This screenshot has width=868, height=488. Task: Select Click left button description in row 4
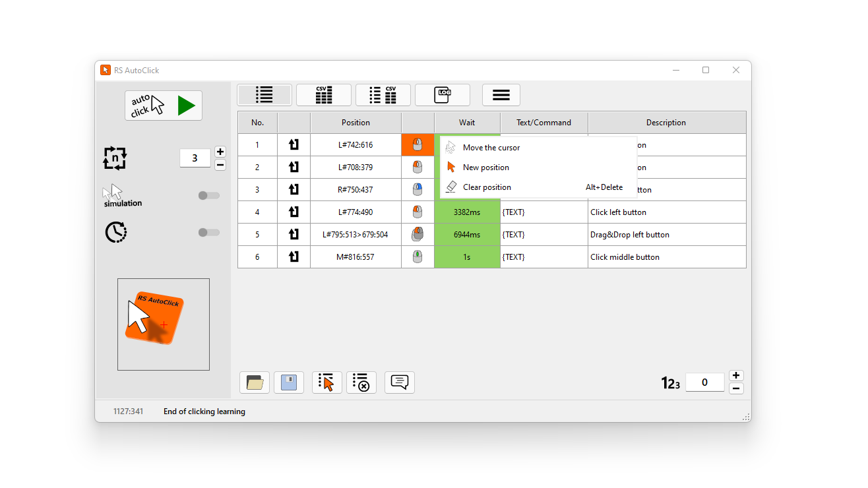(667, 212)
